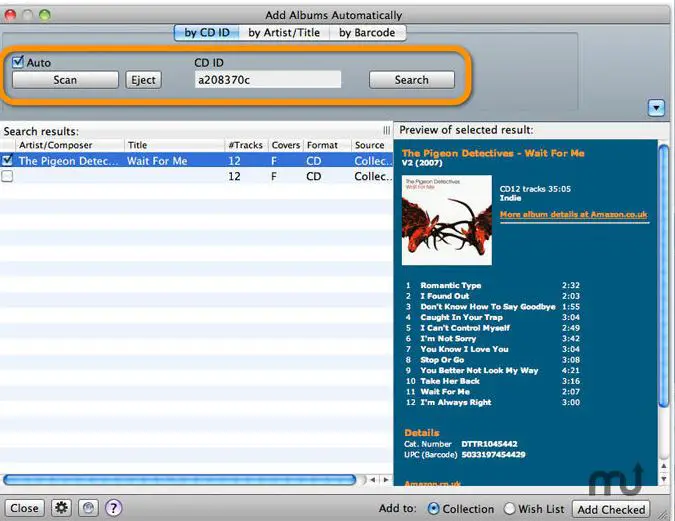Click the Search button
This screenshot has height=521, width=675.
coord(412,80)
